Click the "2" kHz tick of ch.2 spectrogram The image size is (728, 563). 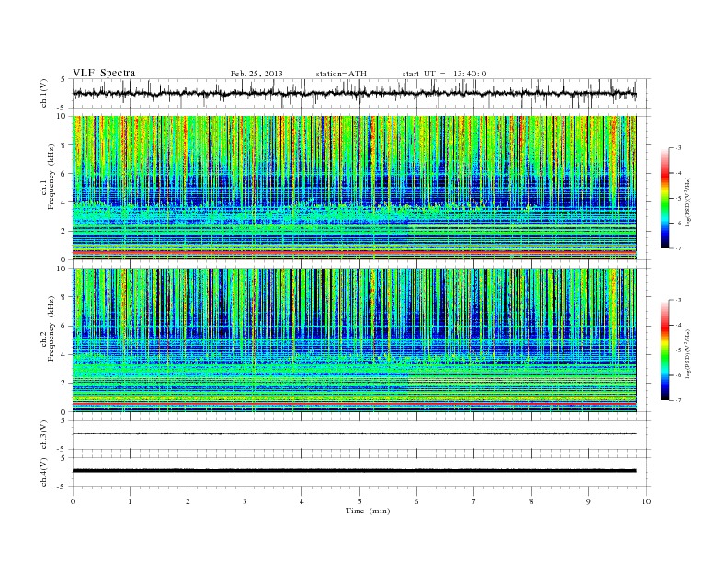click(x=64, y=384)
